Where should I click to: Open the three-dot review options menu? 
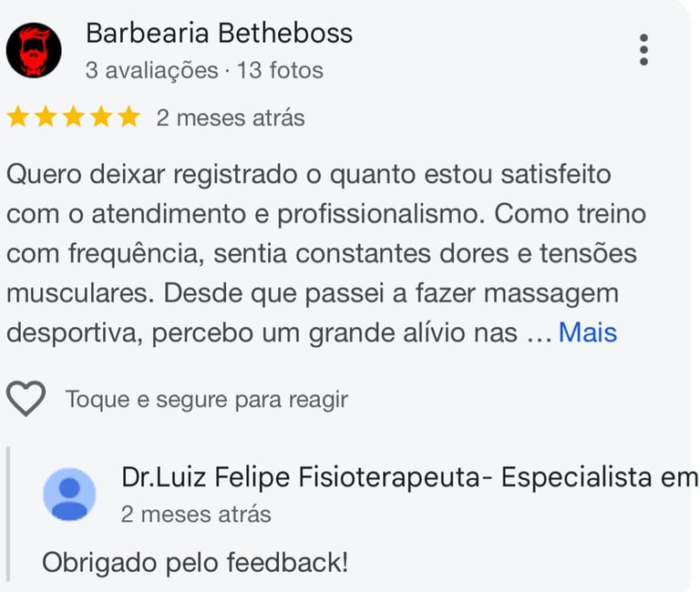[x=643, y=49]
